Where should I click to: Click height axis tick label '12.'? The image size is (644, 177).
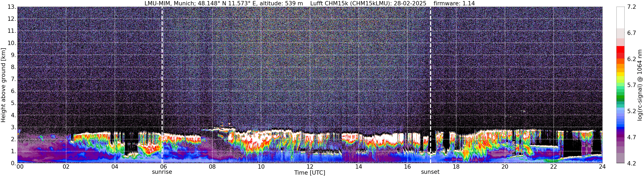[12, 19]
